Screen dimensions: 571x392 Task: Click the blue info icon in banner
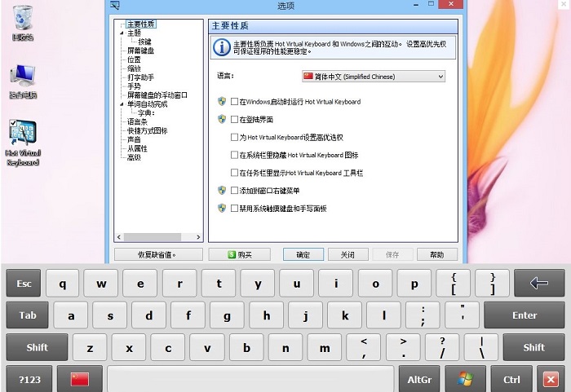click(x=222, y=48)
